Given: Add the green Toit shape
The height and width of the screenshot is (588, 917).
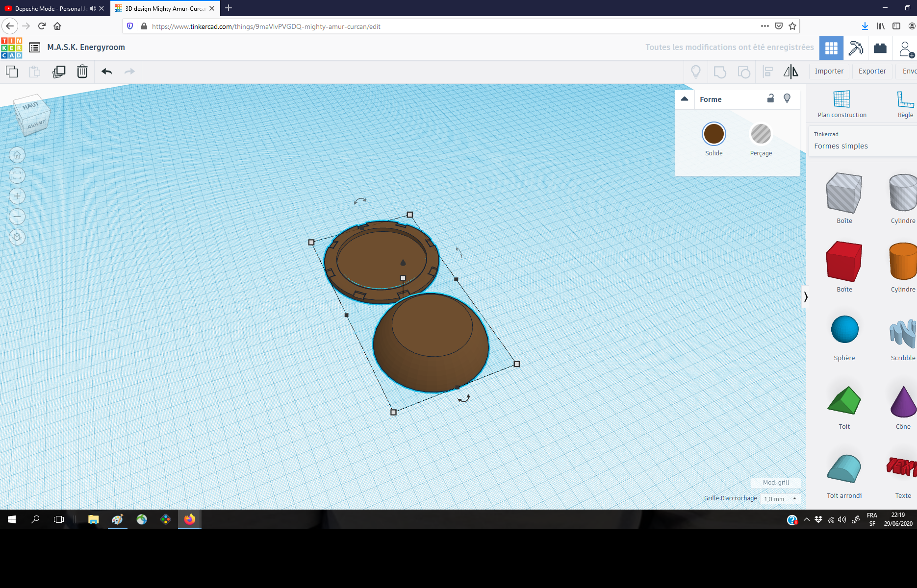Looking at the screenshot, I should 844,400.
